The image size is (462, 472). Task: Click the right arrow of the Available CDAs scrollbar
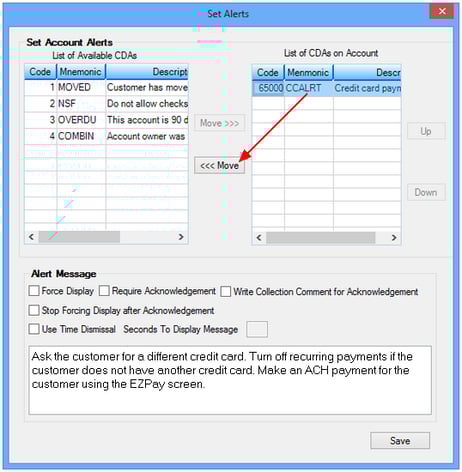click(x=181, y=237)
